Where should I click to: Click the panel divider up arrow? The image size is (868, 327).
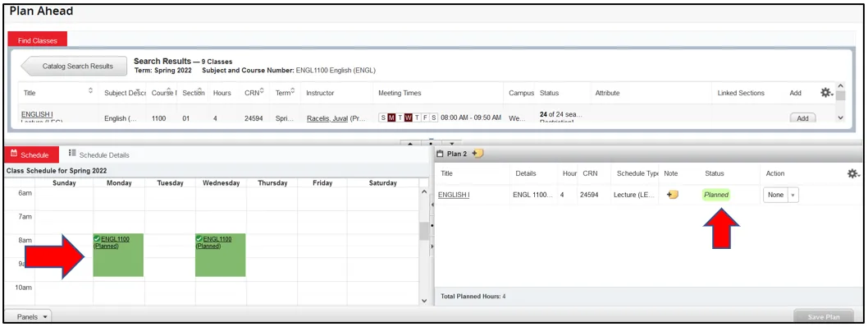point(410,143)
